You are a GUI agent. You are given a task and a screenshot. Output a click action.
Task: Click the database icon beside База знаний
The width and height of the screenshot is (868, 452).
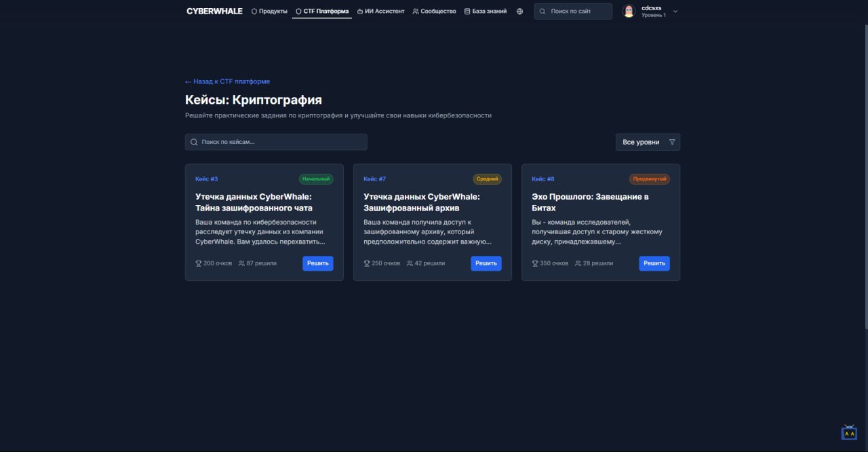(x=467, y=12)
